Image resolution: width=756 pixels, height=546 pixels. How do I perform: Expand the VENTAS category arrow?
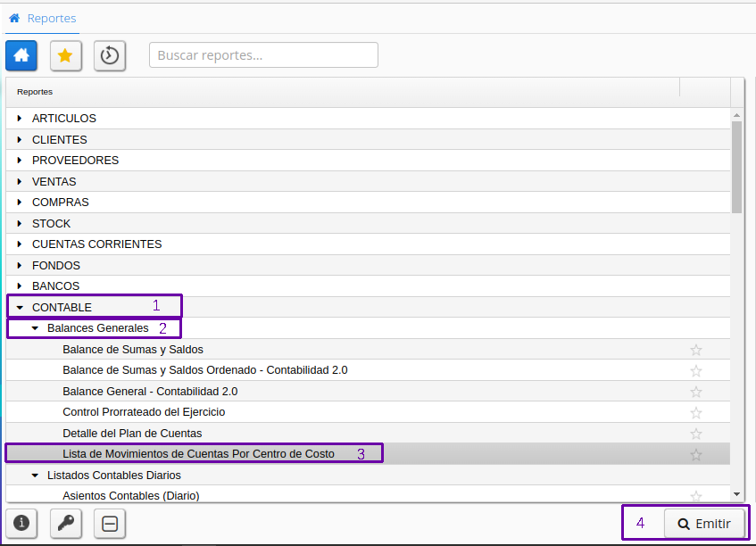pos(20,181)
